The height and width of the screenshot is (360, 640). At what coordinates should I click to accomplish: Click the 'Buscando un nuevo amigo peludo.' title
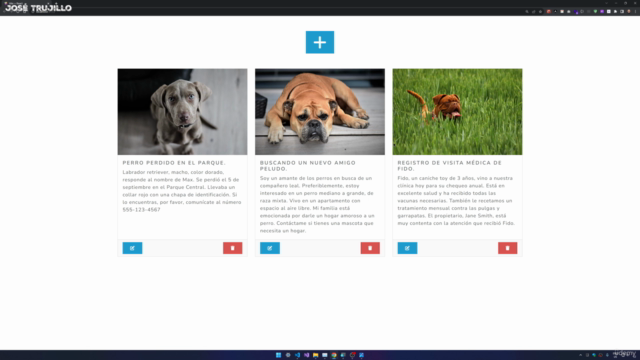click(x=308, y=165)
